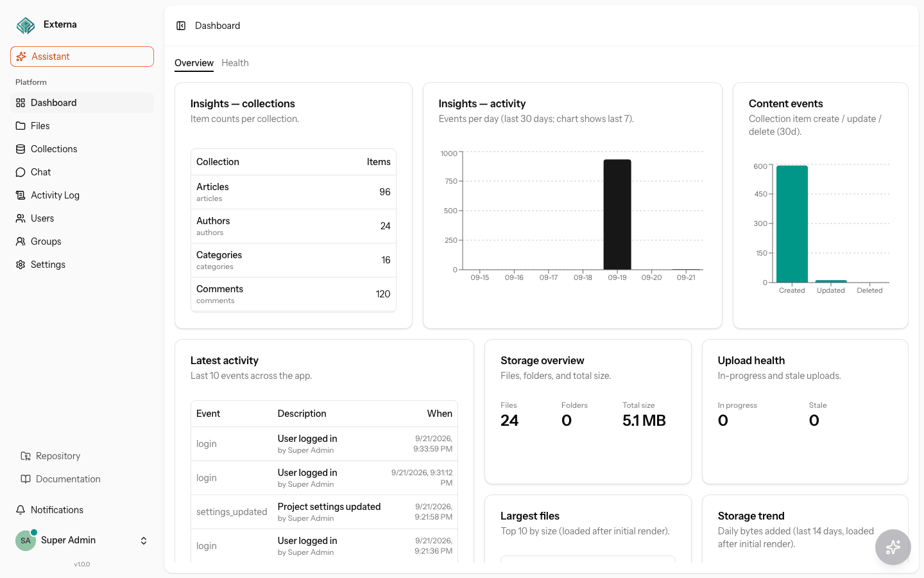This screenshot has height=578, width=924.
Task: Click the Updated bar label in Content events
Action: pyautogui.click(x=831, y=290)
